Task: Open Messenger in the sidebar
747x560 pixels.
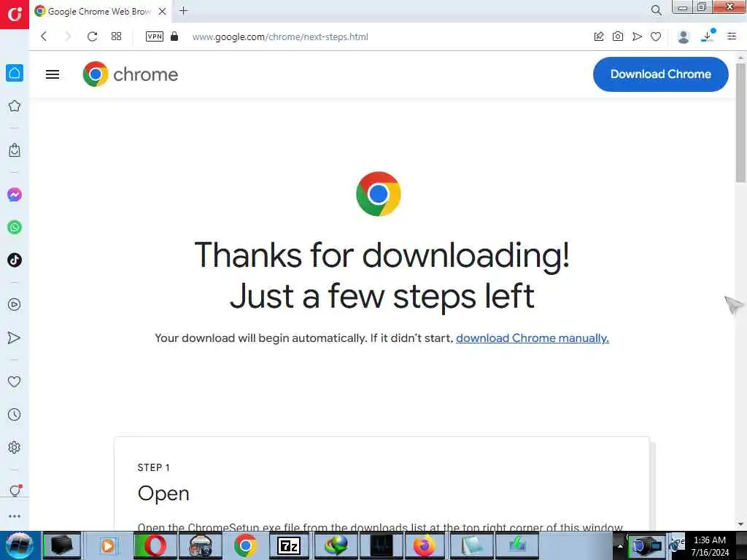Action: [15, 195]
